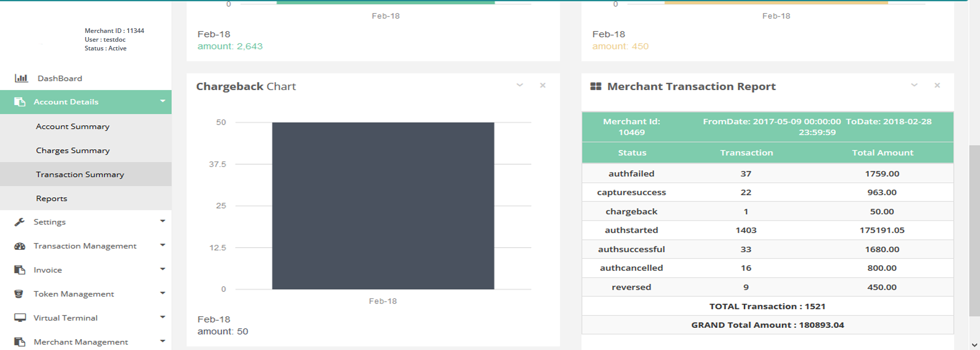Close the Merchant Transaction Report panel
980x350 pixels.
937,85
